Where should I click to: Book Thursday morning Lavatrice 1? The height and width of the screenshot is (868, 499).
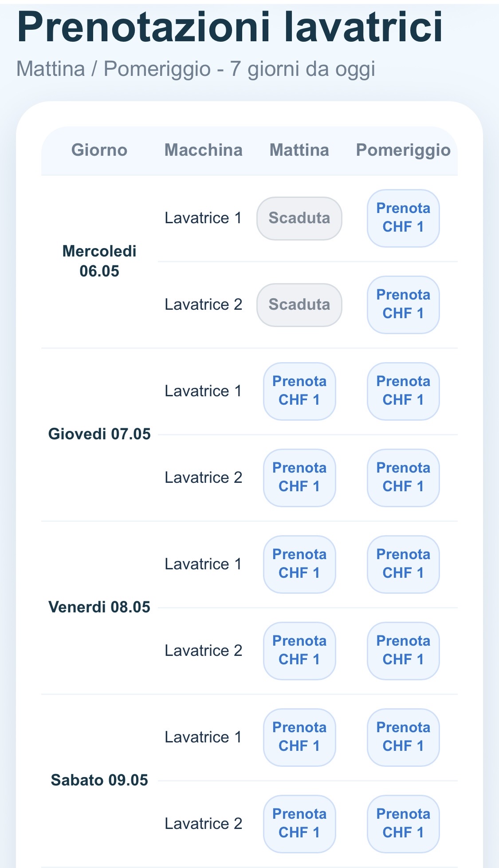tap(299, 391)
